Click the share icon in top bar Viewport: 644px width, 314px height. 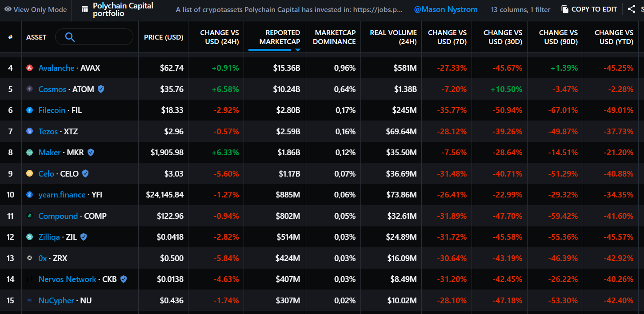pos(632,9)
